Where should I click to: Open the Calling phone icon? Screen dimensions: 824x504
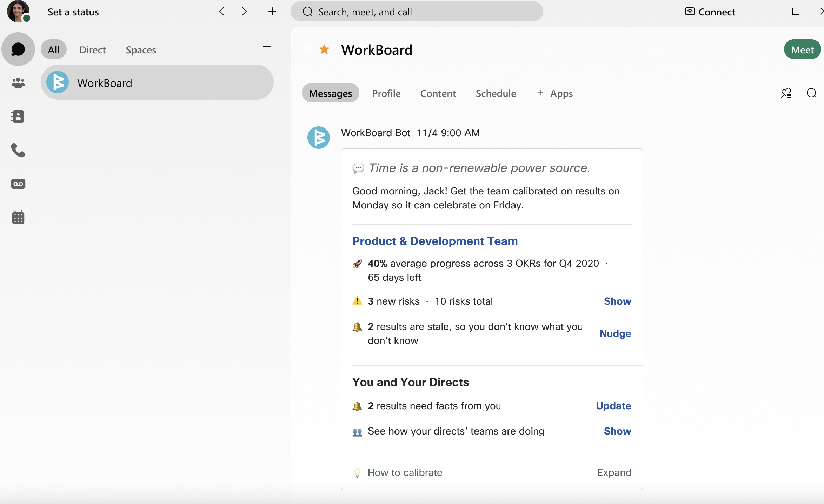[x=18, y=150]
